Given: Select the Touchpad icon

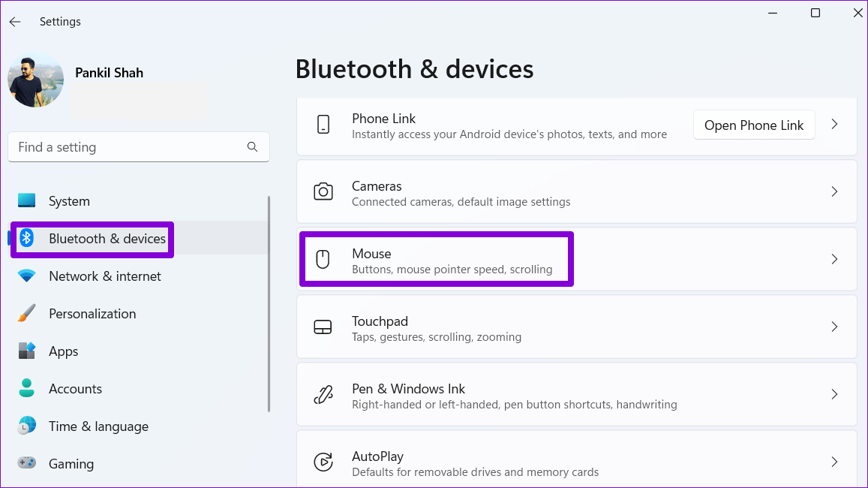Looking at the screenshot, I should pyautogui.click(x=323, y=327).
